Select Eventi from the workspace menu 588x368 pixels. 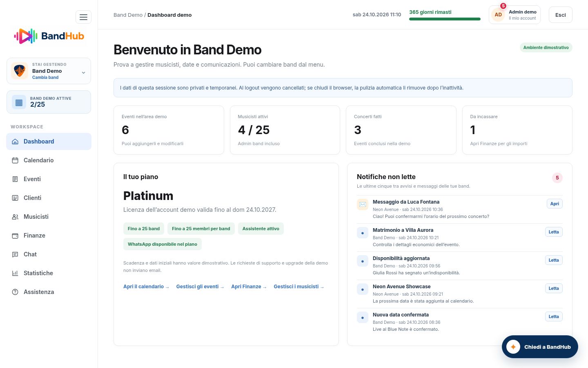pos(49,179)
